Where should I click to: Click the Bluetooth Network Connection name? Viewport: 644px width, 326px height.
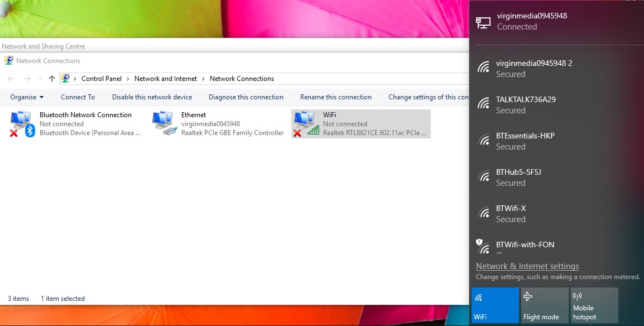85,115
